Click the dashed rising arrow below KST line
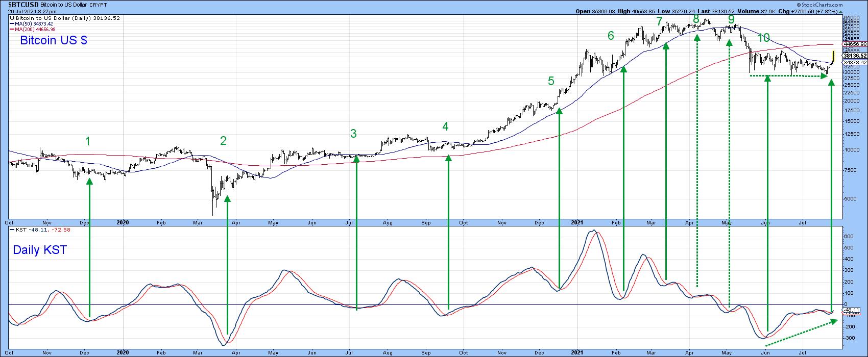The height and width of the screenshot is (357, 868). tap(802, 333)
